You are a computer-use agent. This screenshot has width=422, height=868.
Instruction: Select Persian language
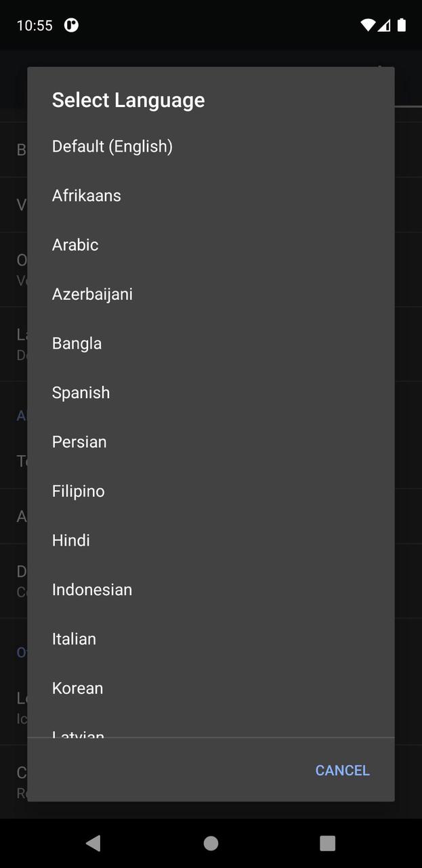pyautogui.click(x=79, y=442)
